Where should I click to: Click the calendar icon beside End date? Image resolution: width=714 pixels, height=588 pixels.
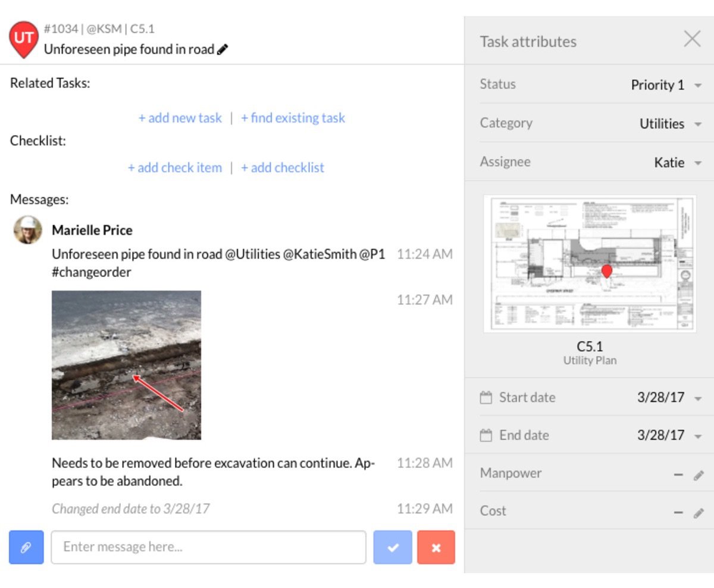pyautogui.click(x=486, y=436)
